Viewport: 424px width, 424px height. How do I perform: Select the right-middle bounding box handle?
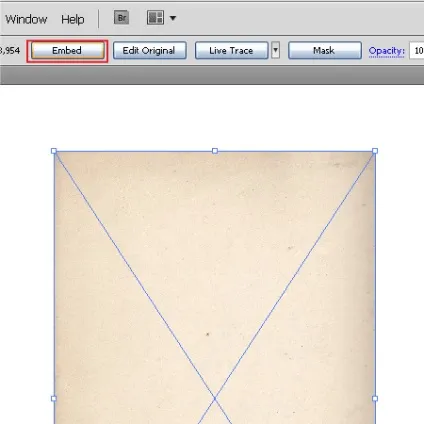click(x=375, y=398)
